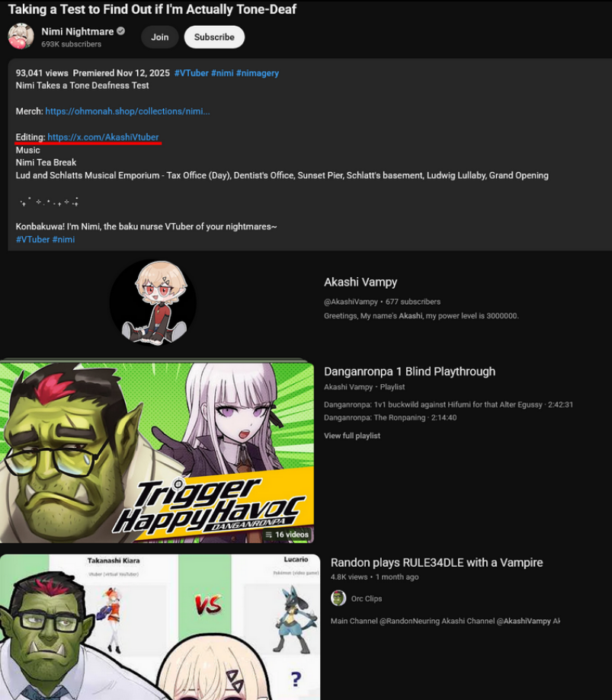Click the Orc Clips channel avatar
The width and height of the screenshot is (612, 700).
coord(338,598)
